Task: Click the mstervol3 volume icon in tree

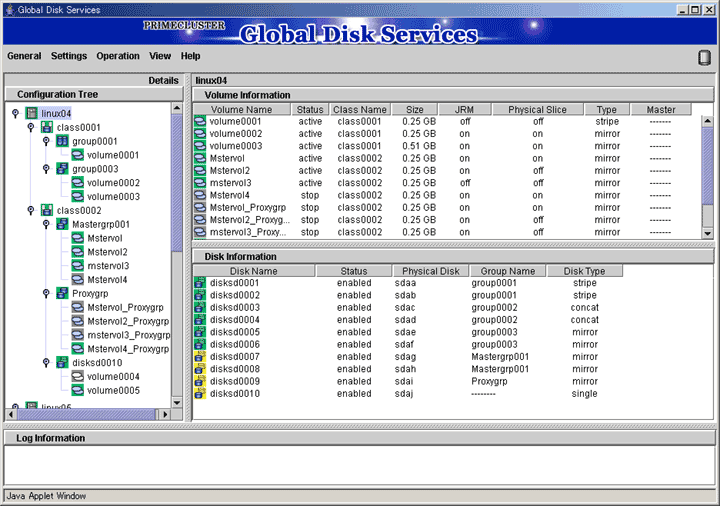Action: 78,265
